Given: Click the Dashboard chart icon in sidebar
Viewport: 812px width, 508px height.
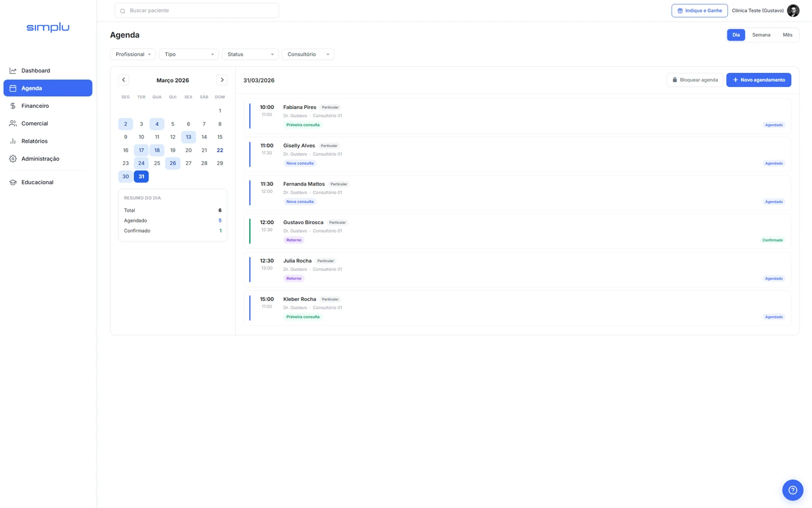Looking at the screenshot, I should 13,71.
